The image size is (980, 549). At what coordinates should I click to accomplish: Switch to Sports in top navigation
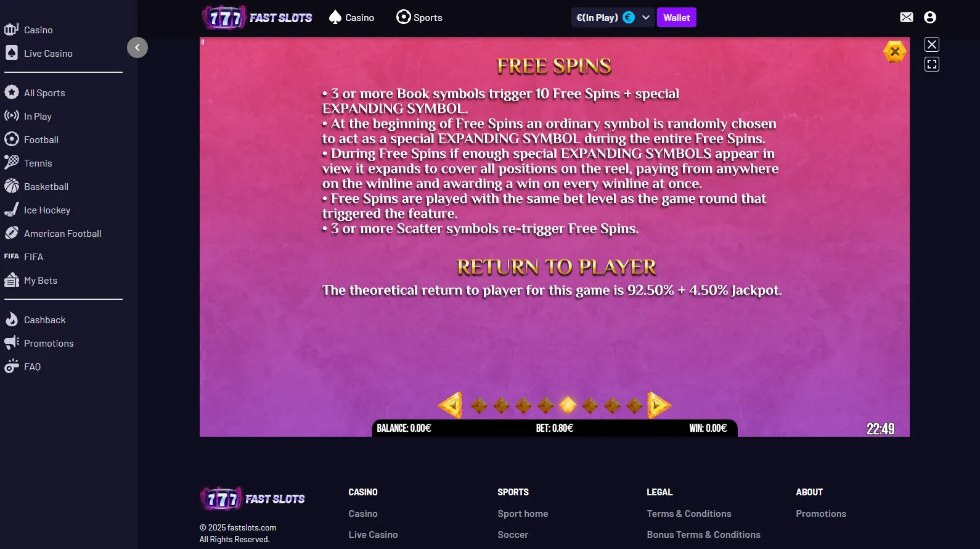(419, 17)
